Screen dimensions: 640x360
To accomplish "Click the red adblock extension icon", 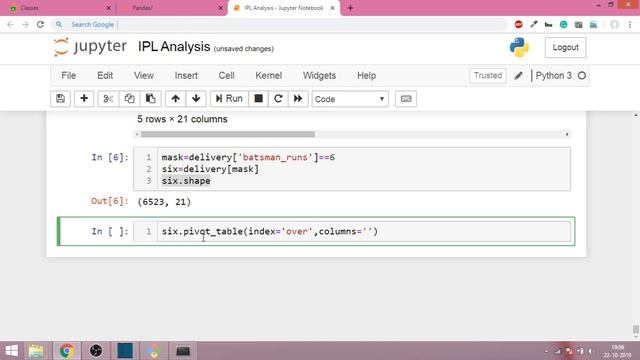I will [x=519, y=24].
